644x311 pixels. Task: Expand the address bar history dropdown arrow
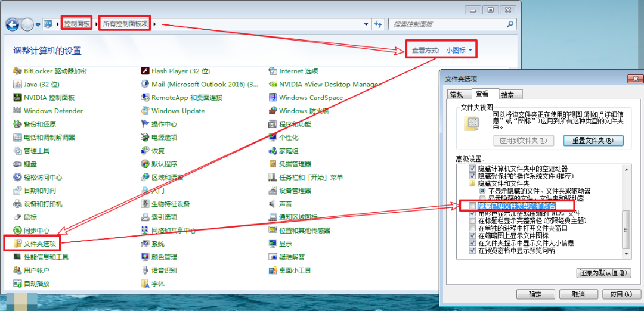(366, 24)
